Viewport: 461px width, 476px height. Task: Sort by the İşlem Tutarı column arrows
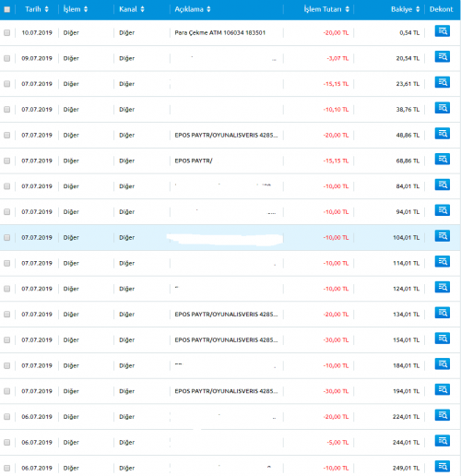pyautogui.click(x=347, y=9)
